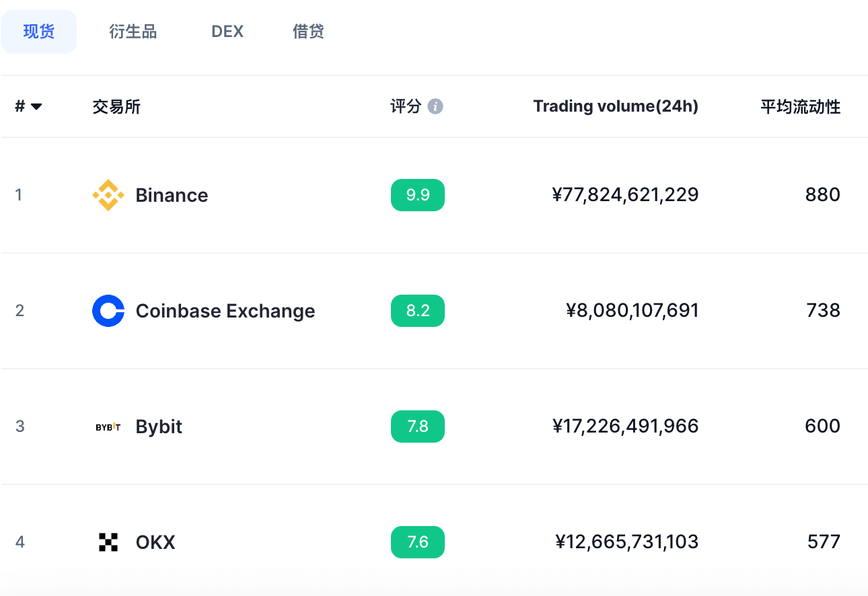Click the Binance exchange logo
868x596 pixels.
coord(109,195)
